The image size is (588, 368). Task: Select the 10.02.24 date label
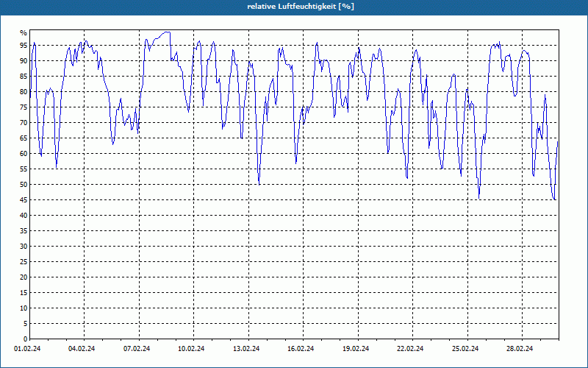[191, 349]
